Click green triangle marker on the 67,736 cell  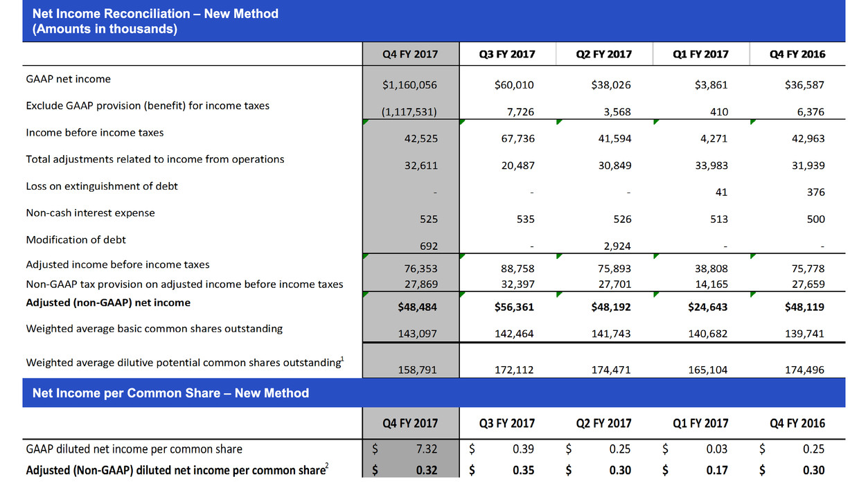pos(463,123)
